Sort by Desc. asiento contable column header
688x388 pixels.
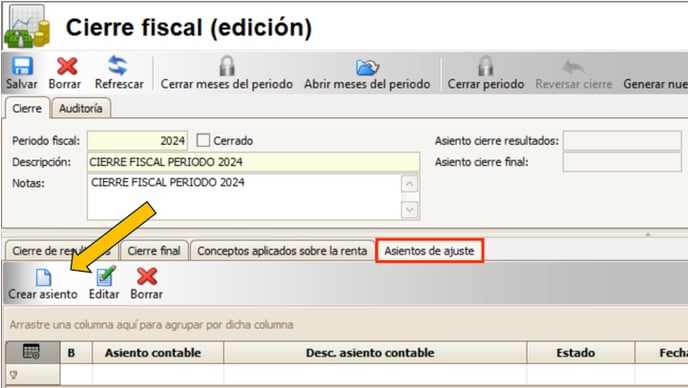click(x=375, y=352)
